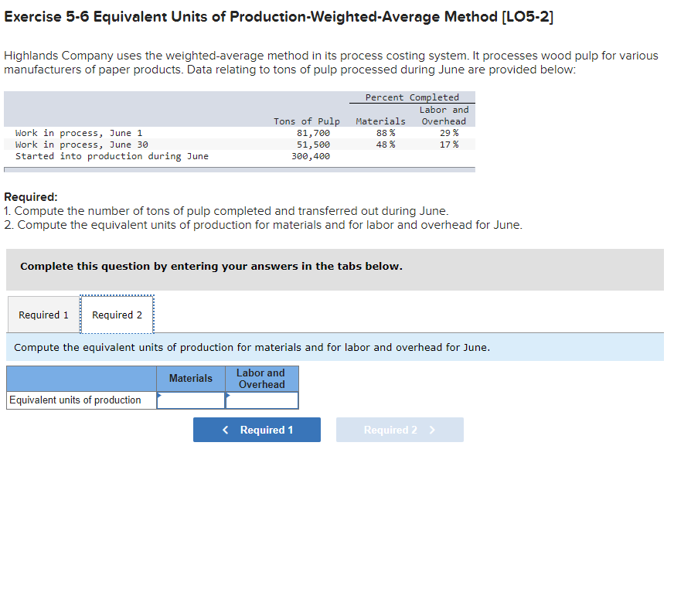Click the Materials equivalent units input field
The image size is (674, 616).
coord(190,400)
